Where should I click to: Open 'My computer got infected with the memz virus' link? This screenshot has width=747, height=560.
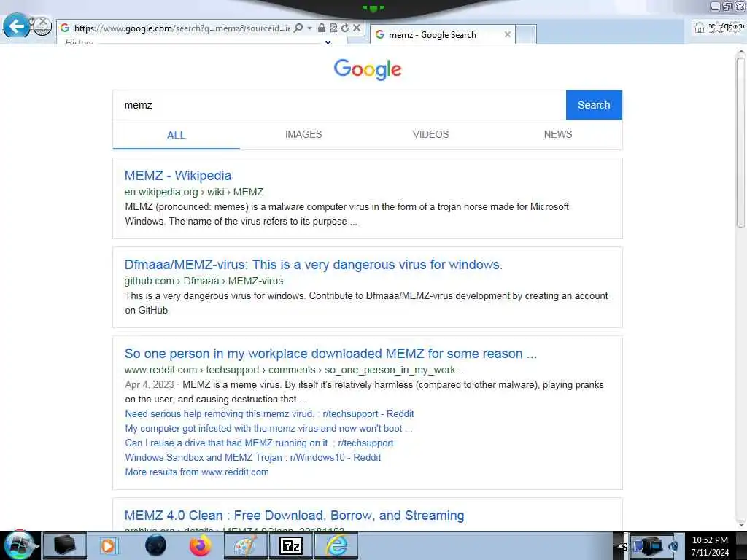268,429
